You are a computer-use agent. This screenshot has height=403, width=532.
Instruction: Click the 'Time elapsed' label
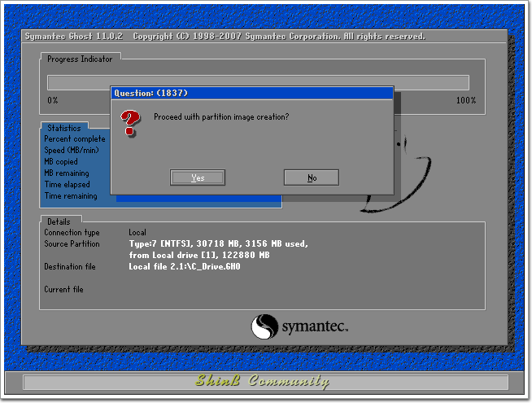click(68, 184)
